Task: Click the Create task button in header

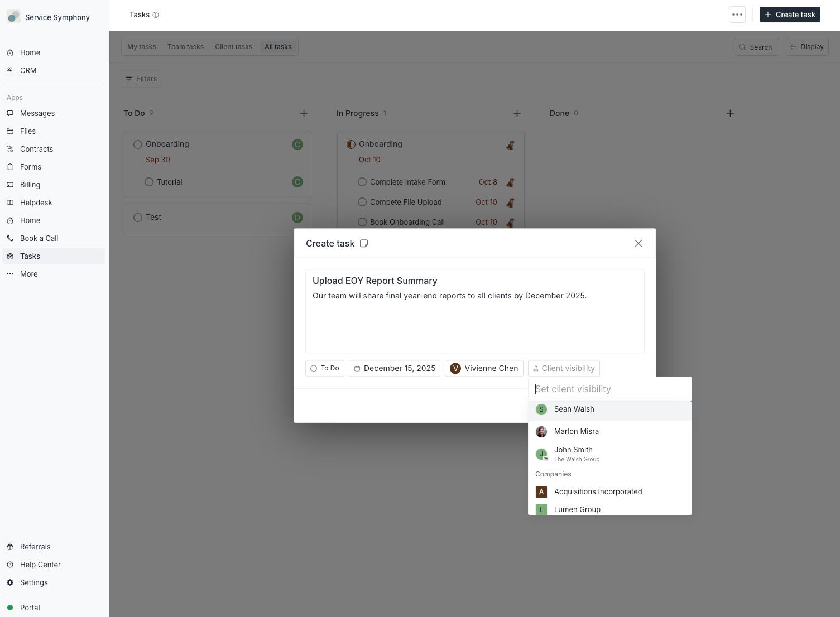Action: 790,15
